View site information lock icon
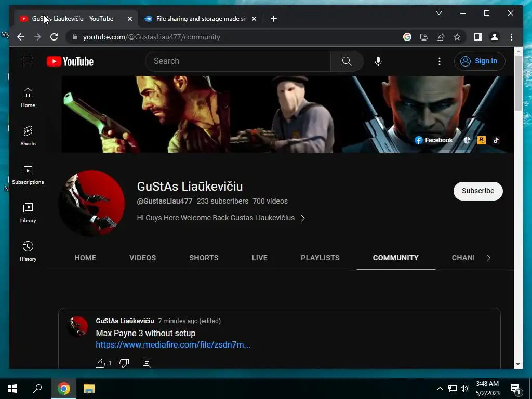Viewport: 532px width, 399px height. (x=75, y=37)
